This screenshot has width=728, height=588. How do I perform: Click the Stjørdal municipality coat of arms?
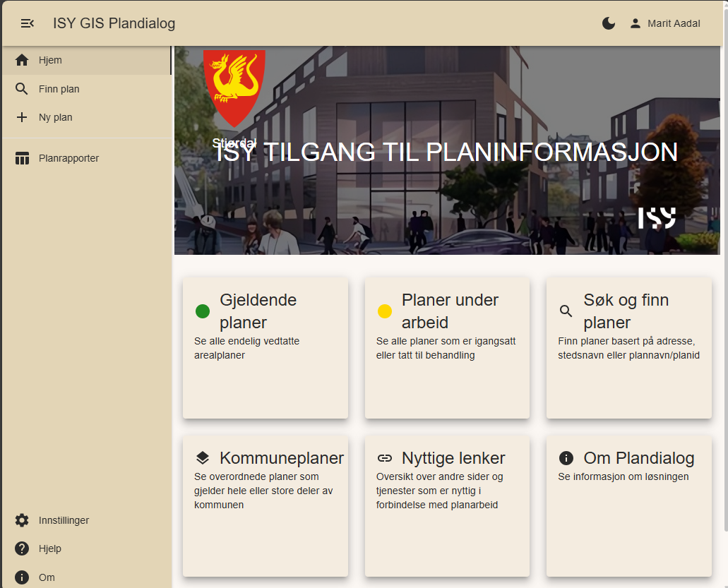234,86
